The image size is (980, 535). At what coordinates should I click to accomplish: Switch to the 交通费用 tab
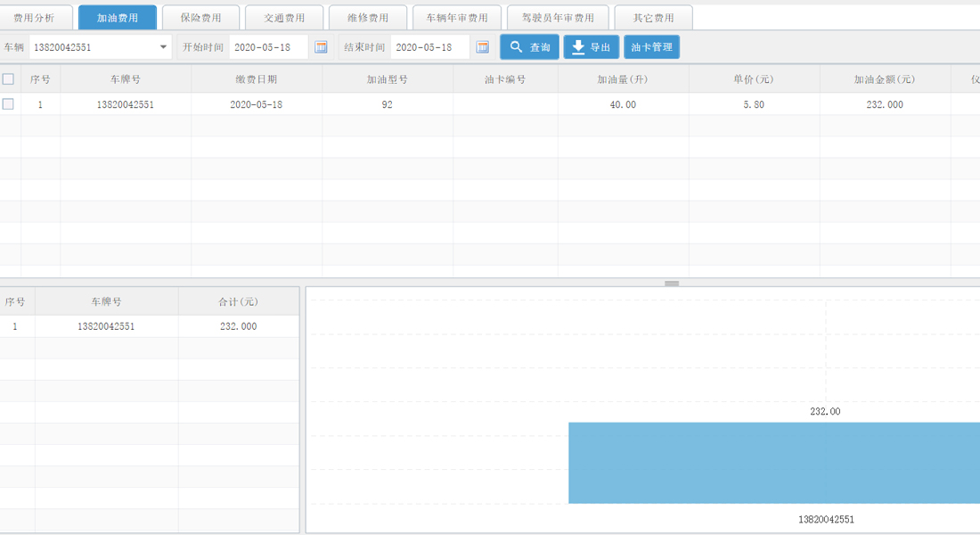[284, 18]
